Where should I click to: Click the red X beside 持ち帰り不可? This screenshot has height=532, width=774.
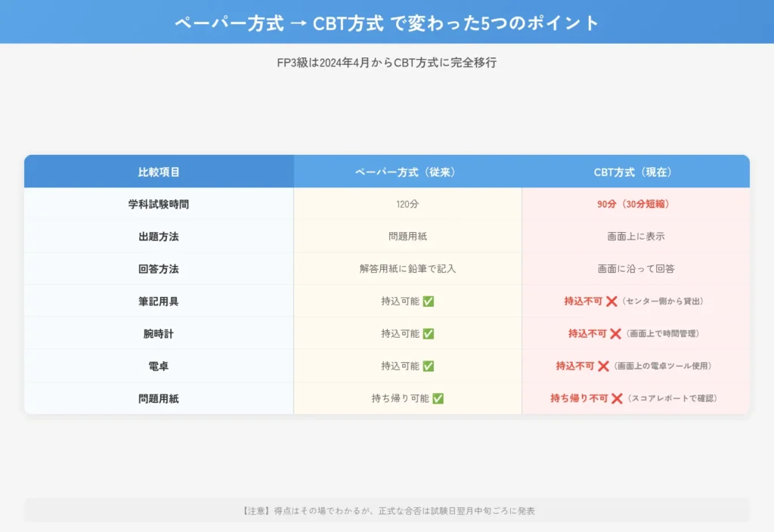(618, 397)
